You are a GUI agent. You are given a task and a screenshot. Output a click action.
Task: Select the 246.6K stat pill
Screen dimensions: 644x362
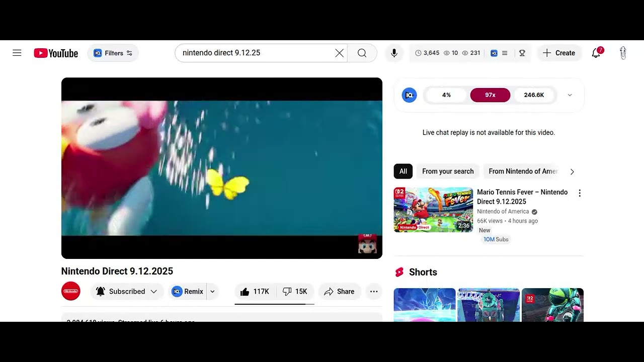point(534,95)
